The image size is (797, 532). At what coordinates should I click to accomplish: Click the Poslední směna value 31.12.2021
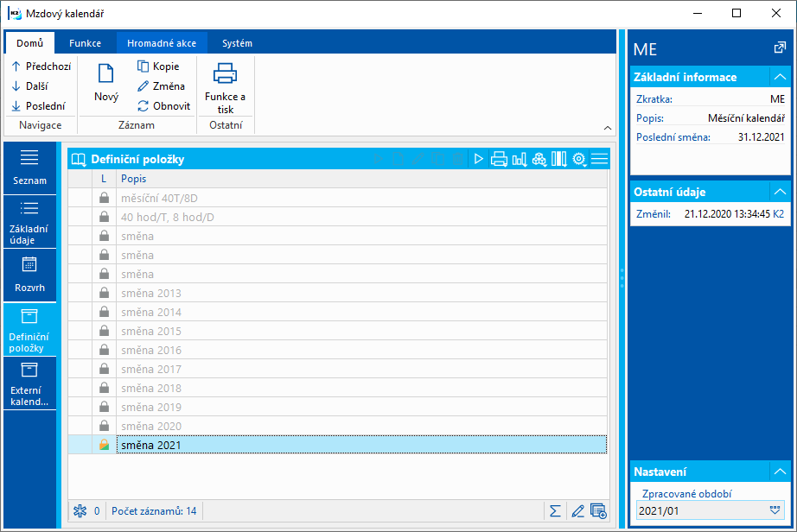click(761, 137)
